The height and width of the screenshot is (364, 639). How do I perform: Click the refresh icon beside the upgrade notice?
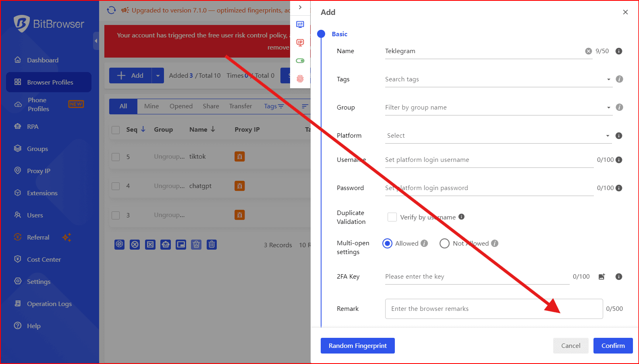click(112, 10)
